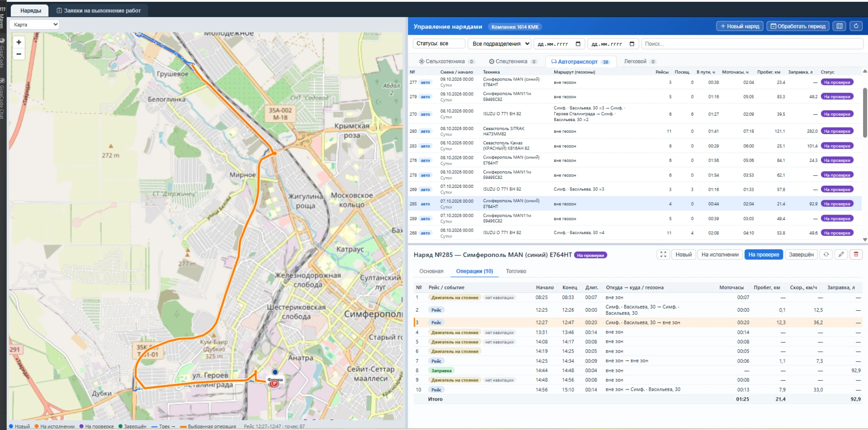Expand order №285 details to fullscreen

(x=663, y=255)
